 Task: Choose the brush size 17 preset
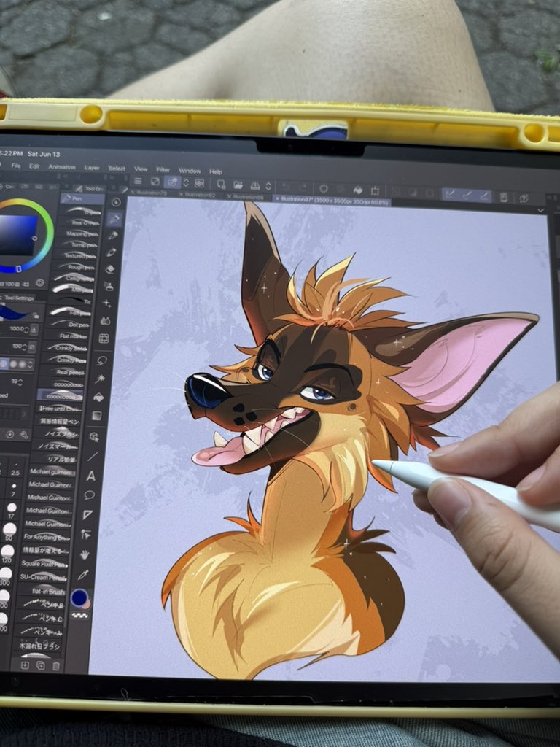tap(12, 510)
